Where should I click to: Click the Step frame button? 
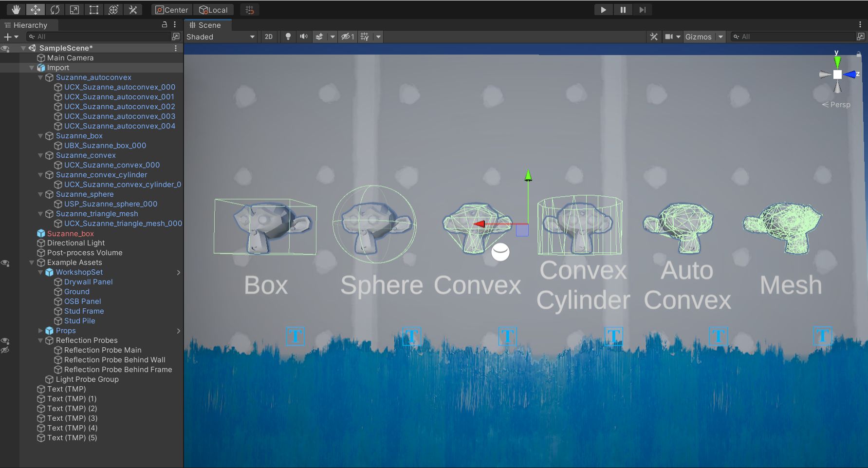[642, 10]
